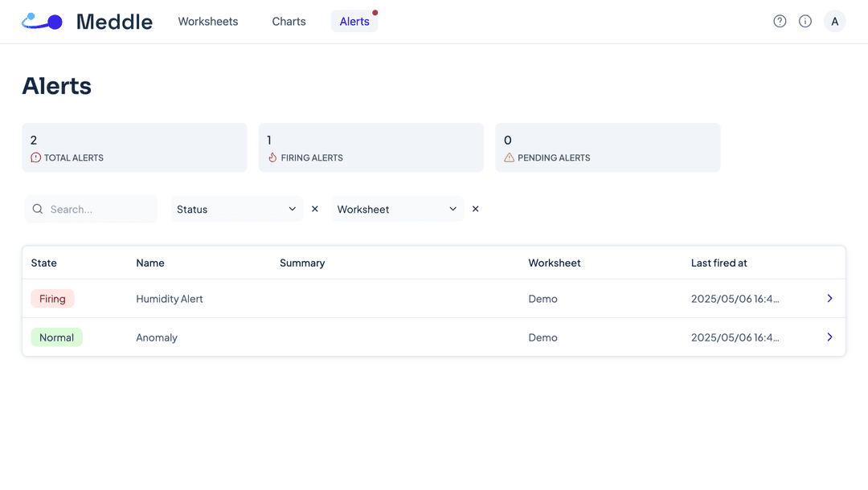Click the info circle icon
Screen dimensions: 868x490
[805, 21]
